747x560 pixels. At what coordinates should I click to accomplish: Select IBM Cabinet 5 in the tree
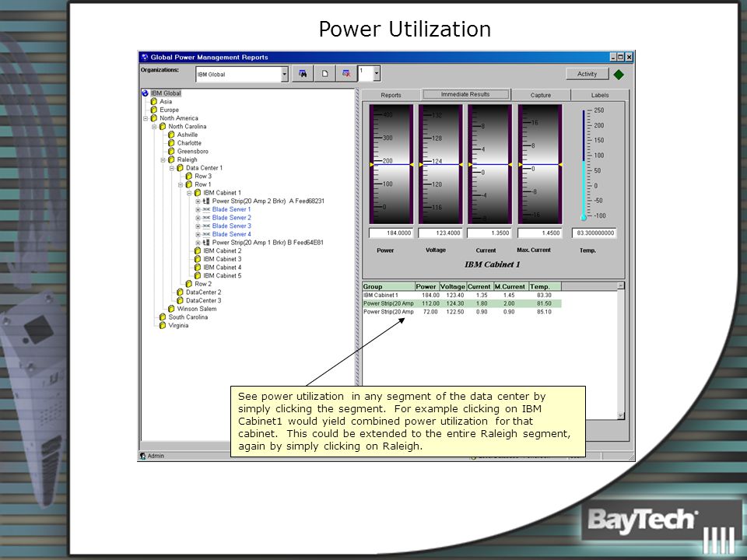click(x=223, y=275)
